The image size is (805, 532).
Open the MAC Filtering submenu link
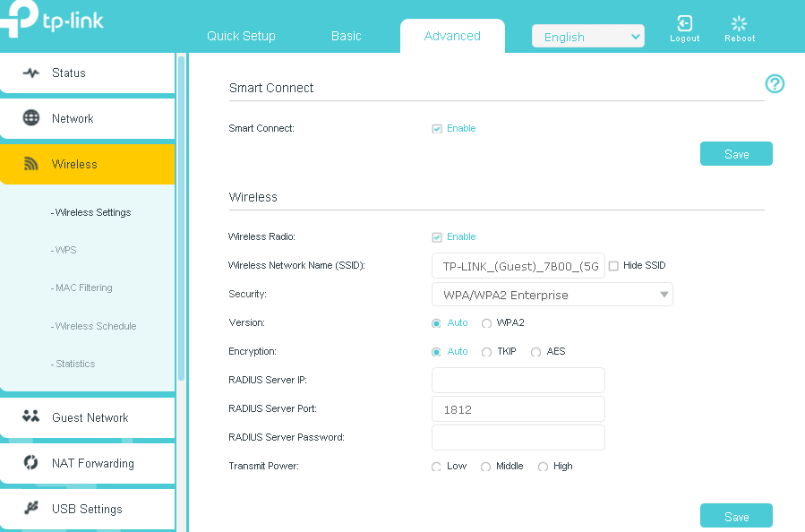click(83, 287)
